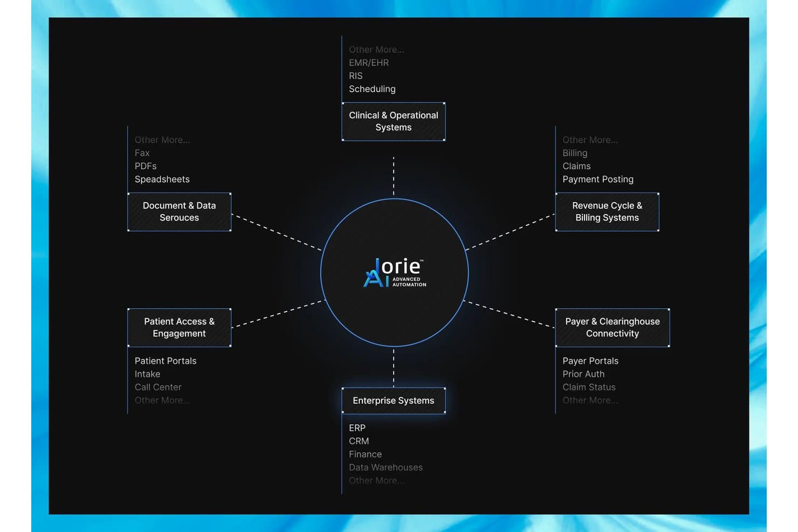Click Other More below Data Warehouses
The height and width of the screenshot is (532, 798).
pyautogui.click(x=376, y=481)
